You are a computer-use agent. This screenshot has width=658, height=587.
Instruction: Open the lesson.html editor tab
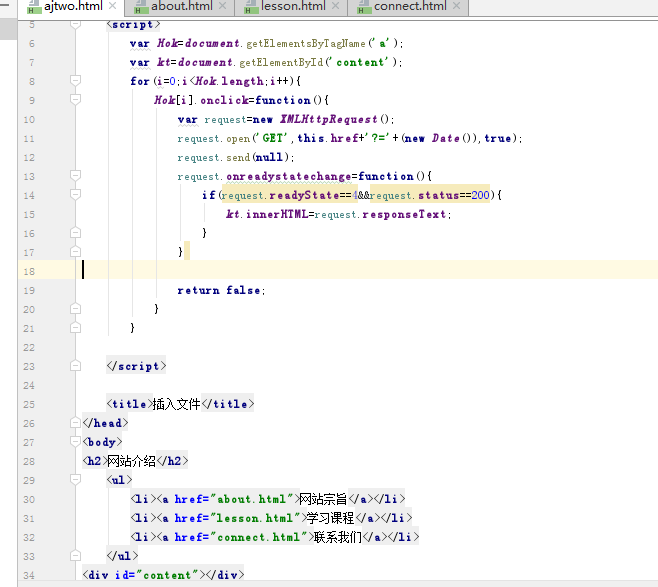pos(293,6)
